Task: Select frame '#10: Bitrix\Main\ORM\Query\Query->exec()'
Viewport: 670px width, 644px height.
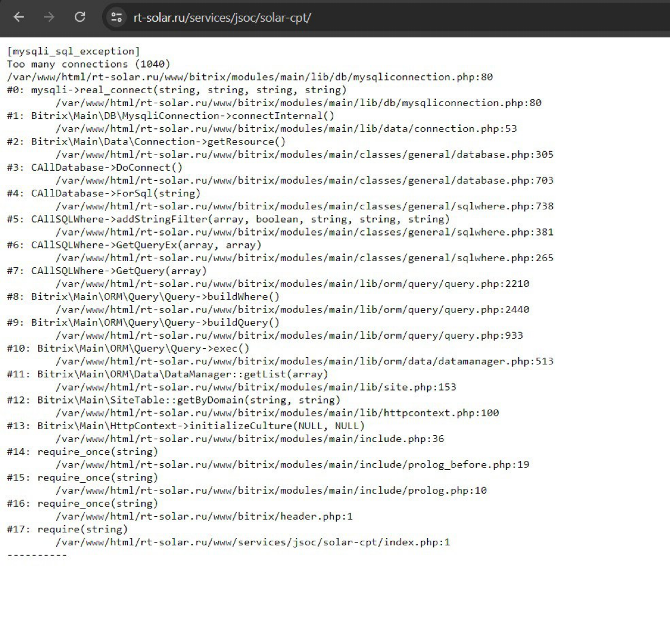Action: [128, 348]
